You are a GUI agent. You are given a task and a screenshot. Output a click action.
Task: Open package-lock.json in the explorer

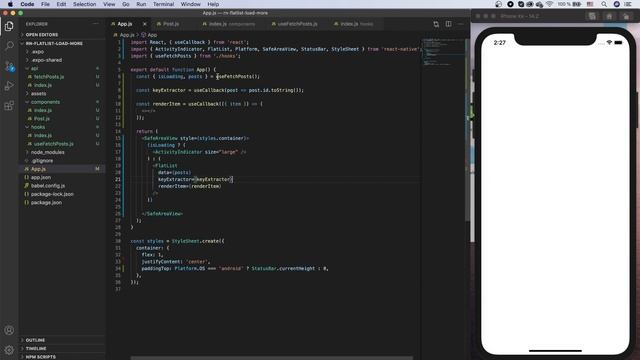point(62,194)
